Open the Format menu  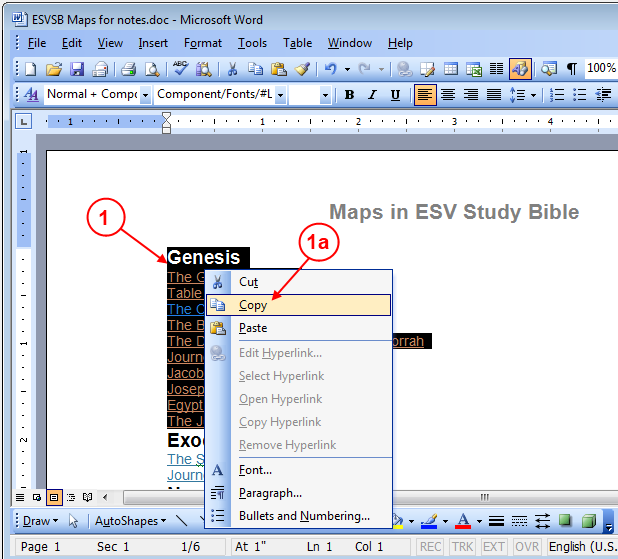[x=203, y=43]
